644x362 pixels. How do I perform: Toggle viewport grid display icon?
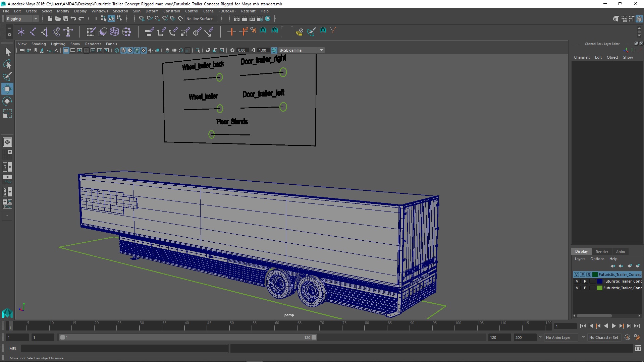66,50
